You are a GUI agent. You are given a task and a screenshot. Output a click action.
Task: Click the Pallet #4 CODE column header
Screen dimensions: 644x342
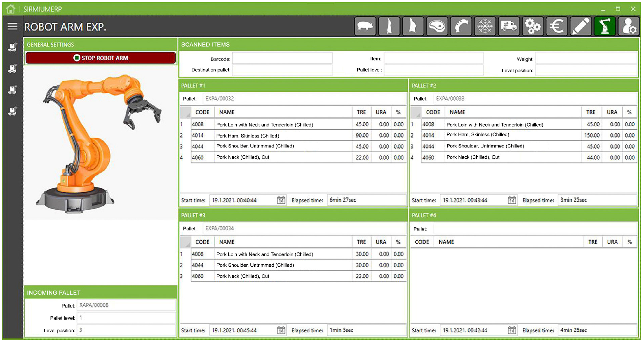coord(422,242)
